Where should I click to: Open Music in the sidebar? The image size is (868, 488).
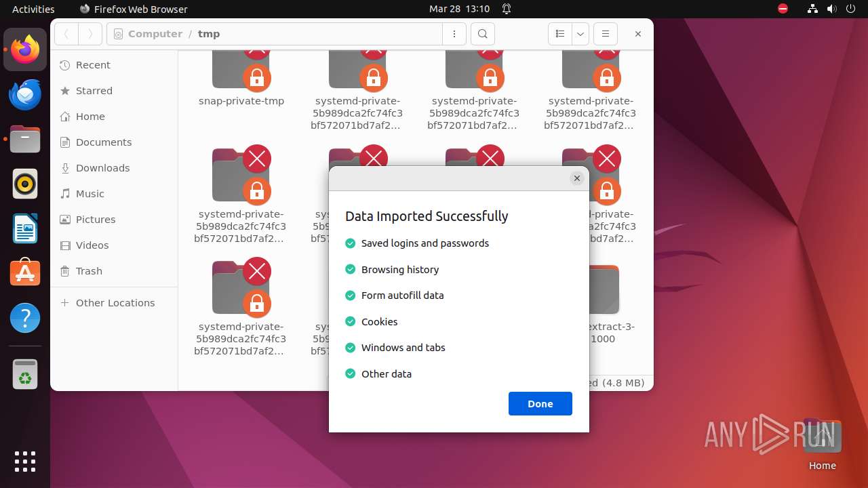pyautogui.click(x=114, y=194)
